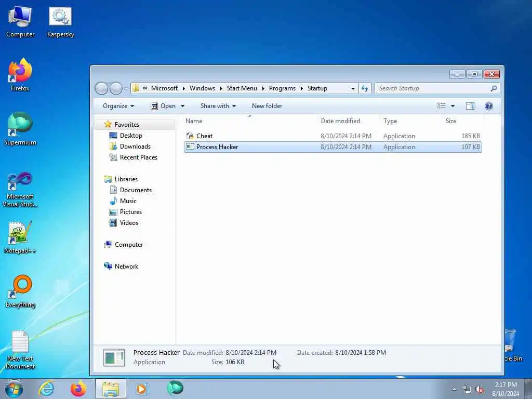The image size is (532, 399).
Task: Sort by the Name column header
Action: click(250, 121)
